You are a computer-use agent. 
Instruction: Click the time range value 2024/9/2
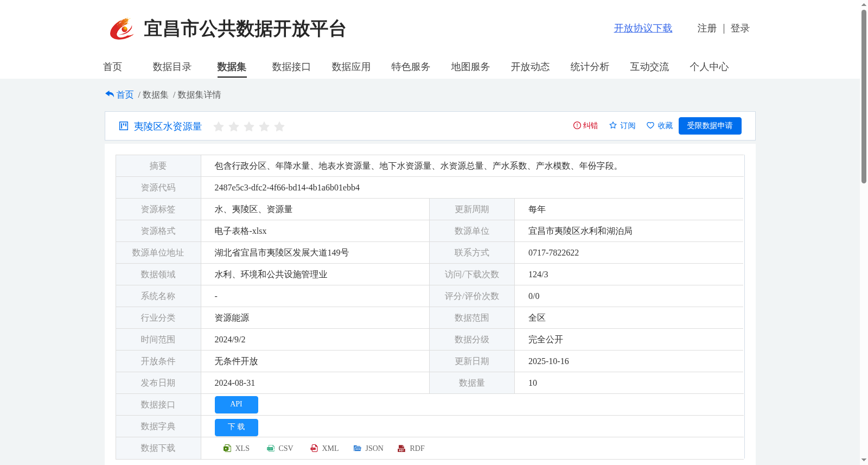[229, 340]
